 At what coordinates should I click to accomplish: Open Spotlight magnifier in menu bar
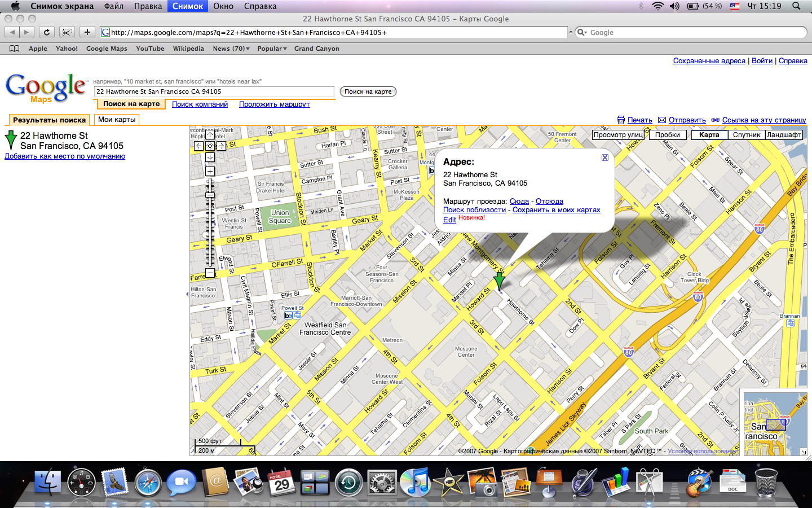tap(796, 6)
